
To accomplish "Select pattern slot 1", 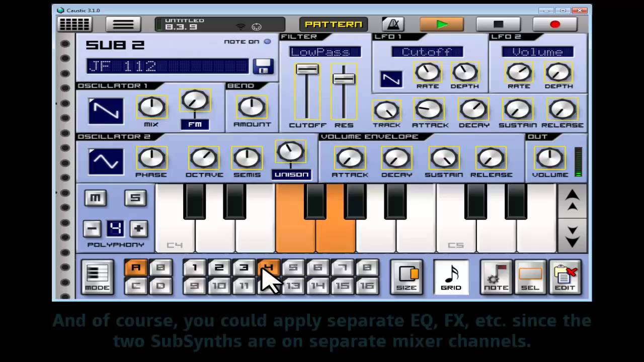I will point(195,267).
